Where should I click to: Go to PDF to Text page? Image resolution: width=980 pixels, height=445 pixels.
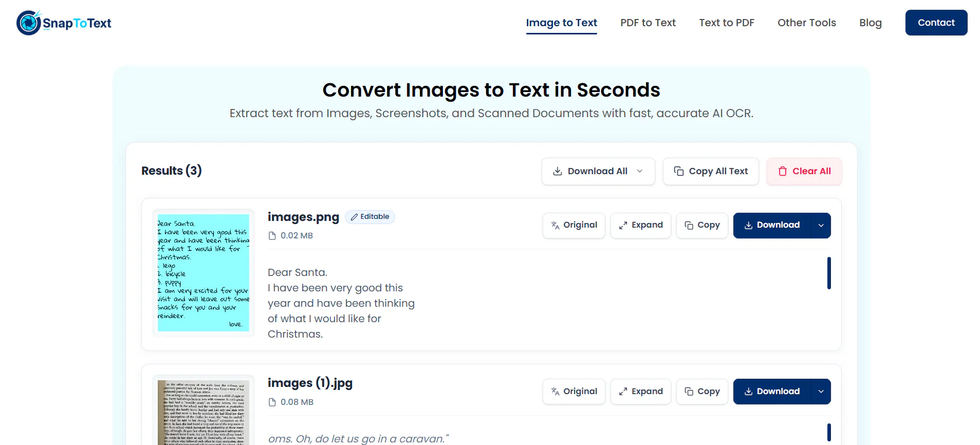click(648, 23)
